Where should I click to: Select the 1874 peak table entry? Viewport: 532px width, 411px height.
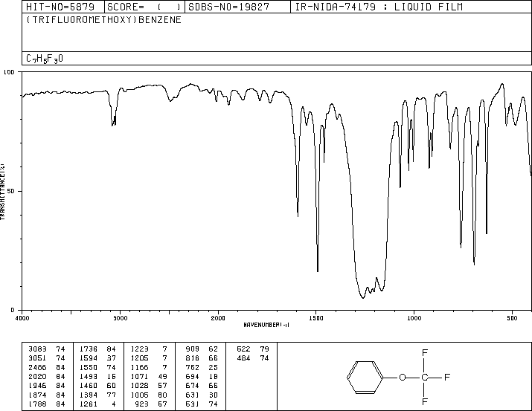[x=46, y=395]
